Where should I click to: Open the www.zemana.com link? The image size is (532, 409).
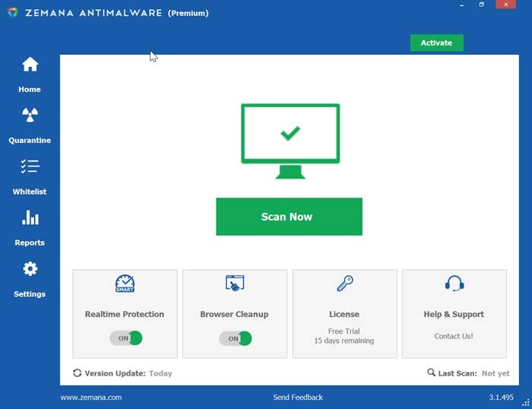(x=91, y=397)
